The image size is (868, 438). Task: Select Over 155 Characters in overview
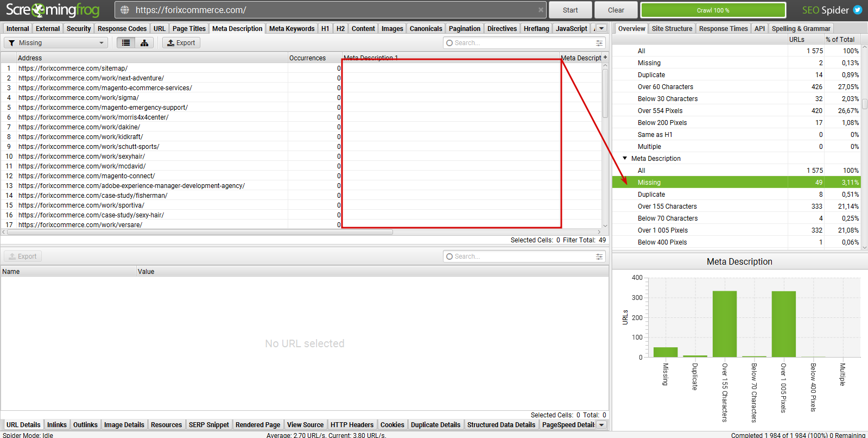[667, 207]
